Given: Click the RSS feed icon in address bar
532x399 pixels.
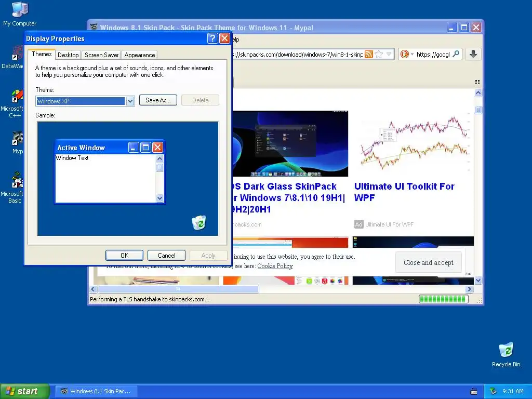Looking at the screenshot, I should point(369,54).
